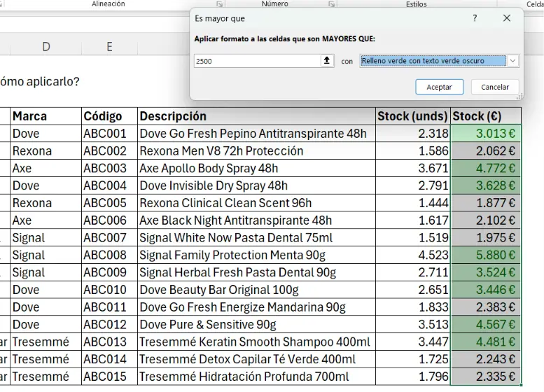Select the green 3.013 € cell
544x392 pixels.
pos(486,133)
